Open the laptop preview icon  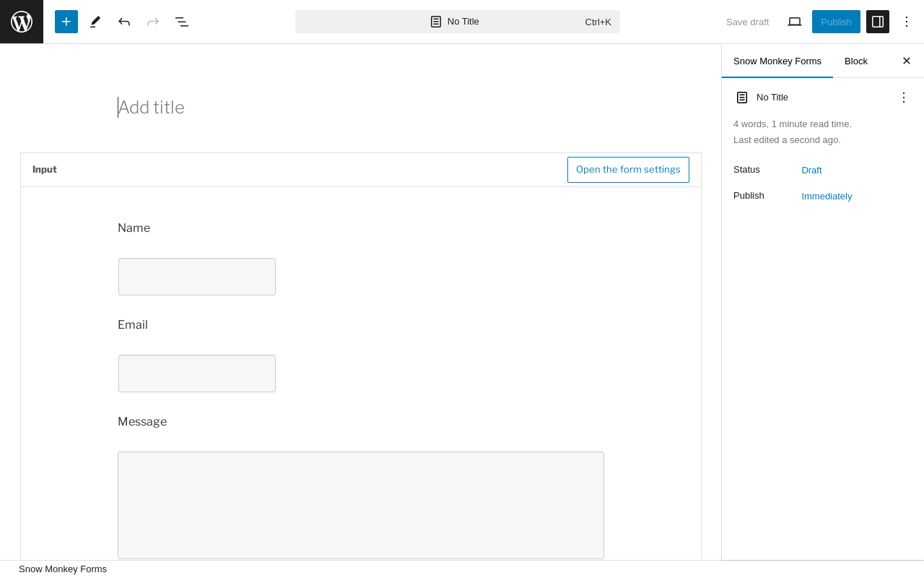tap(795, 22)
